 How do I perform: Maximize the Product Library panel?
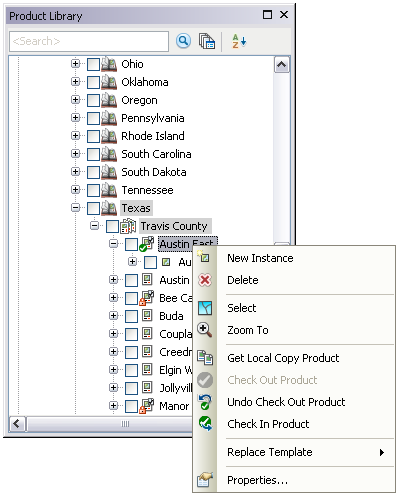tap(267, 15)
